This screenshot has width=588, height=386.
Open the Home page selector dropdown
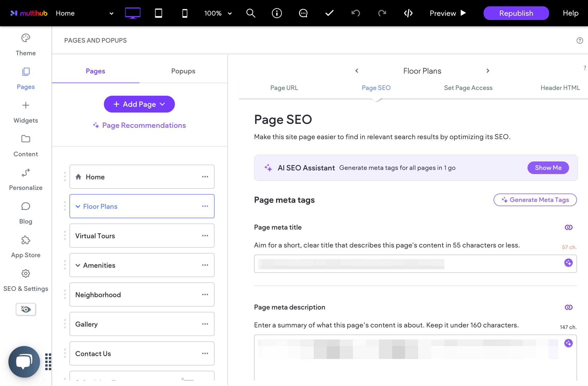(85, 13)
